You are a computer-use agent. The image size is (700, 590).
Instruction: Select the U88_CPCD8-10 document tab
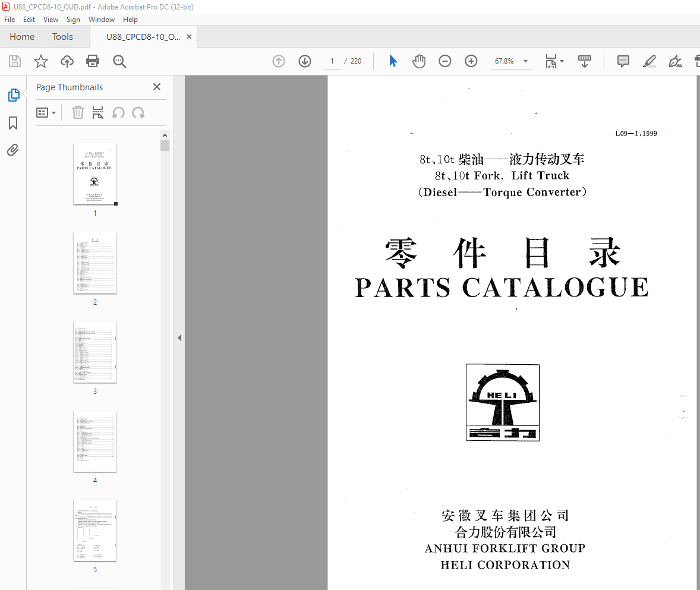[x=143, y=37]
